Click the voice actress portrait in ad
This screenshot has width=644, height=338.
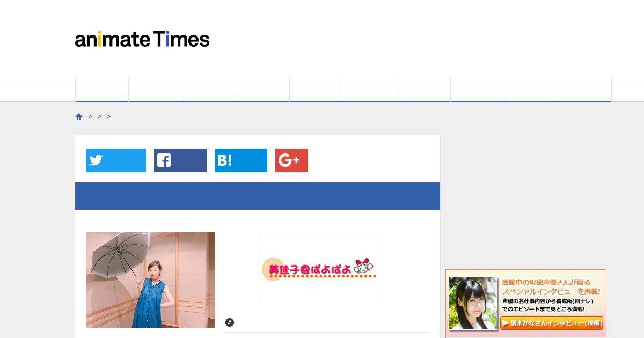tap(473, 304)
